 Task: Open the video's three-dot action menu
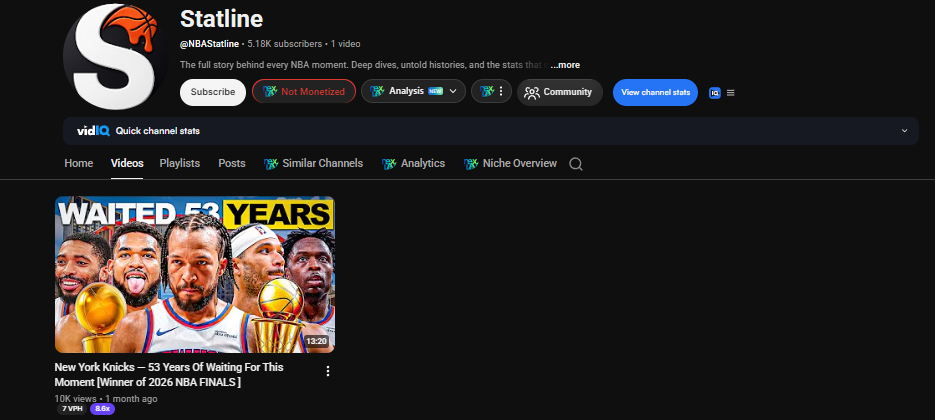327,371
